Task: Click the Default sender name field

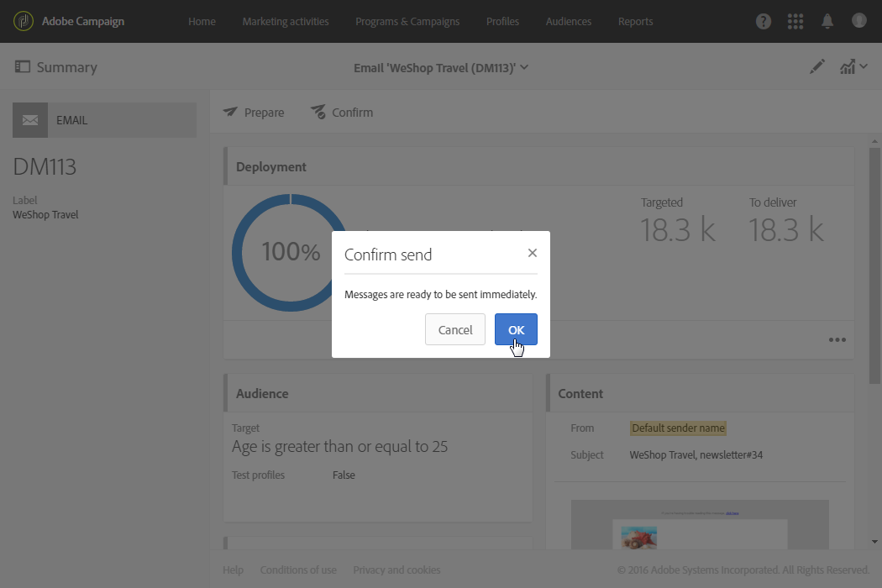Action: (x=678, y=428)
